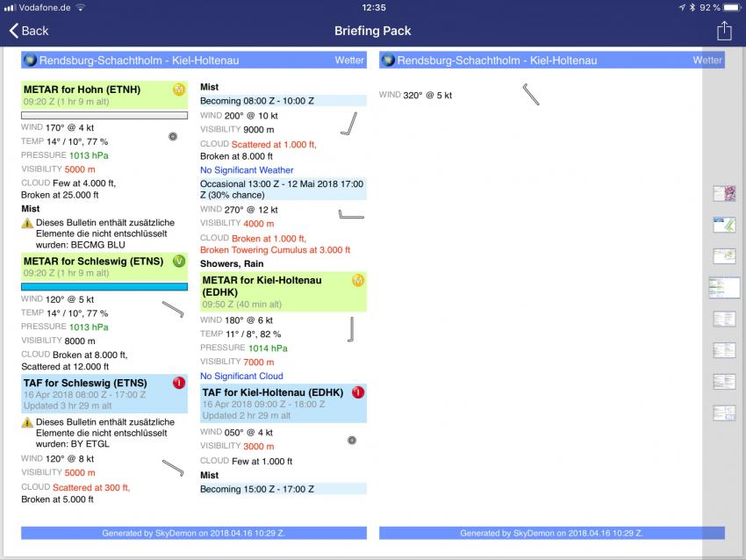Tap left page Rendsburg-Schachtholm - Kiel-Holtenau title
The width and height of the screenshot is (746, 560).
pos(139,61)
